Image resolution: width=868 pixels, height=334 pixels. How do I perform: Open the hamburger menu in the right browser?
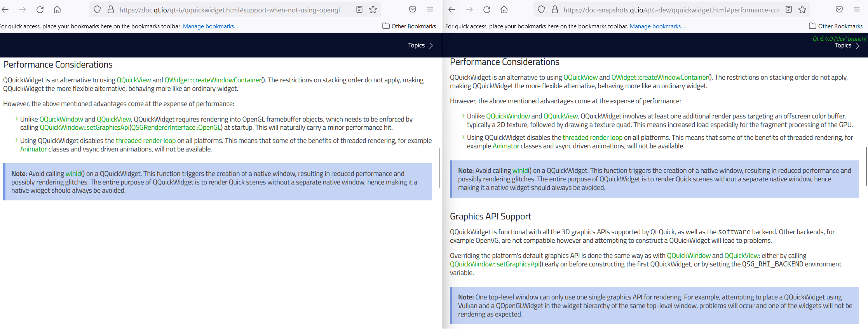point(857,10)
